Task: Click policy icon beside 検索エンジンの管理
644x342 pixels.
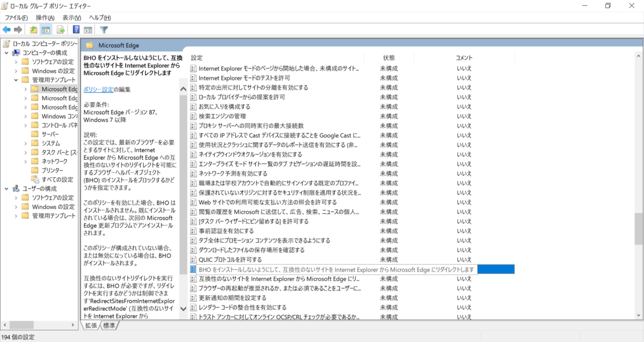Action: (x=194, y=116)
